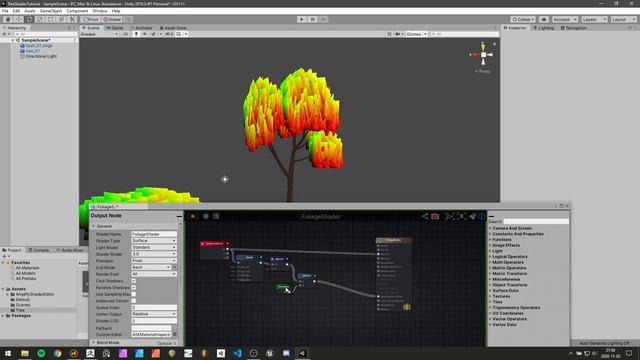Image resolution: width=640 pixels, height=360 pixels.
Task: Open Precision dropdown
Action: click(x=154, y=260)
